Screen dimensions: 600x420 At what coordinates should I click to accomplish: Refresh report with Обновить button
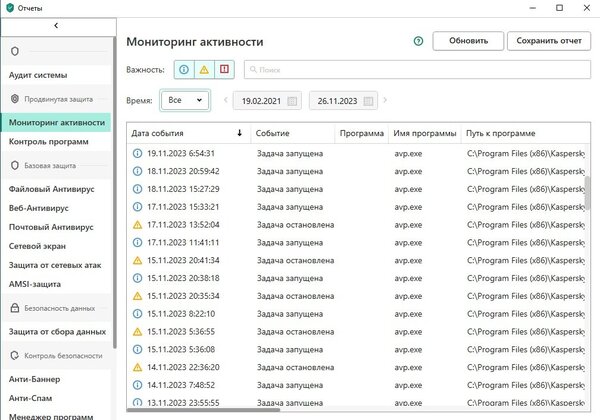pos(468,41)
